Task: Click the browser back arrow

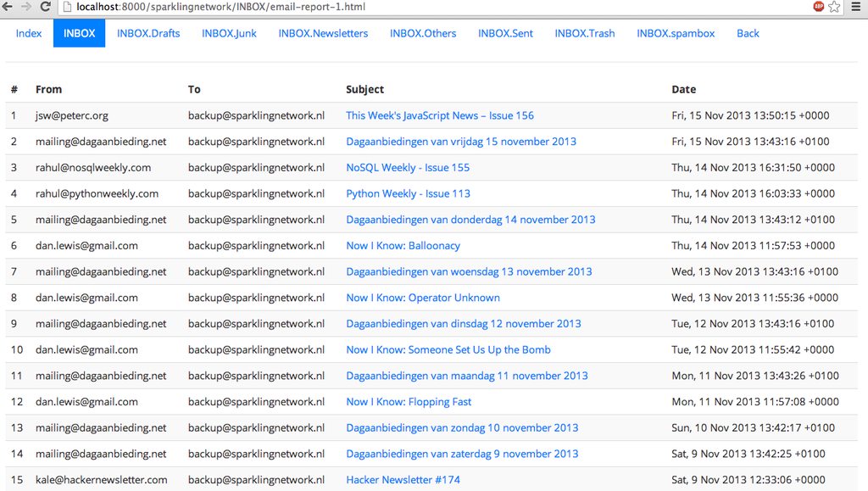Action: point(8,7)
